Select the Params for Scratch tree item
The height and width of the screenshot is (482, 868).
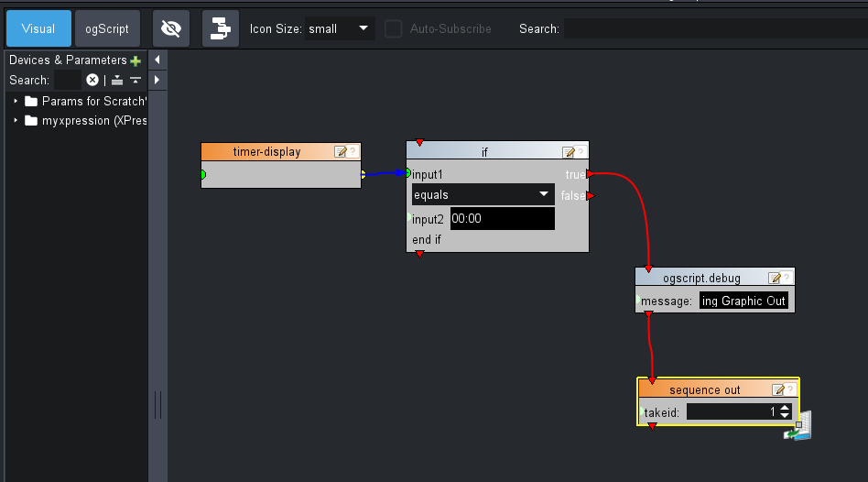click(x=94, y=102)
